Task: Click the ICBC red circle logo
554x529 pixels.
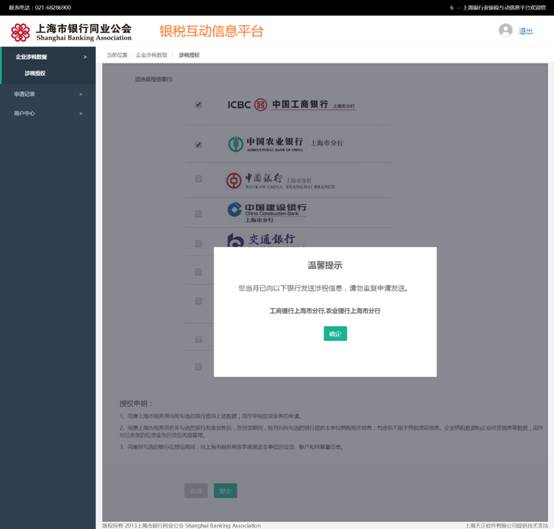Action: tap(261, 105)
